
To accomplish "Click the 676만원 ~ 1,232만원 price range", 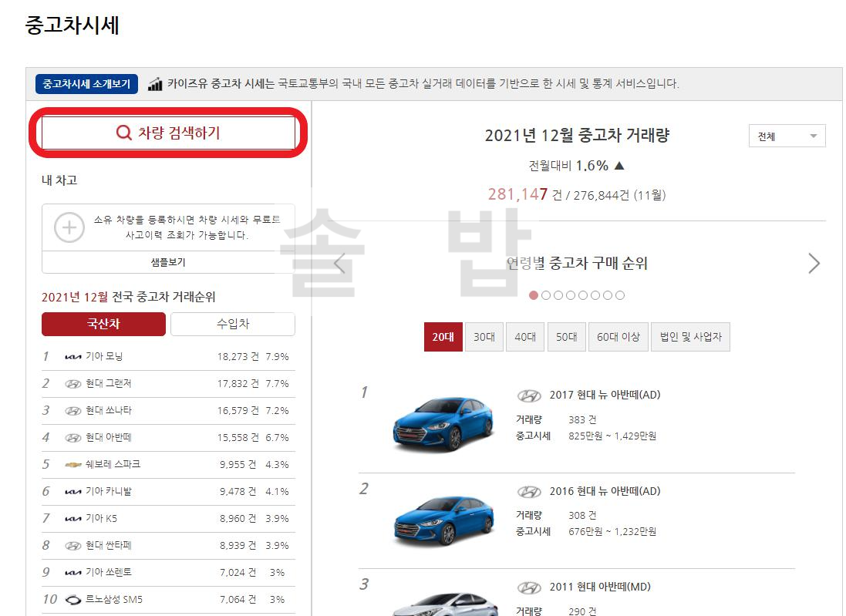I will tap(612, 532).
